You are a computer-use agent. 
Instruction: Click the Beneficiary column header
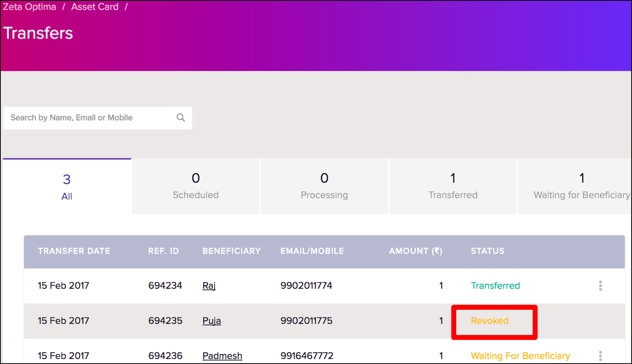pos(232,251)
